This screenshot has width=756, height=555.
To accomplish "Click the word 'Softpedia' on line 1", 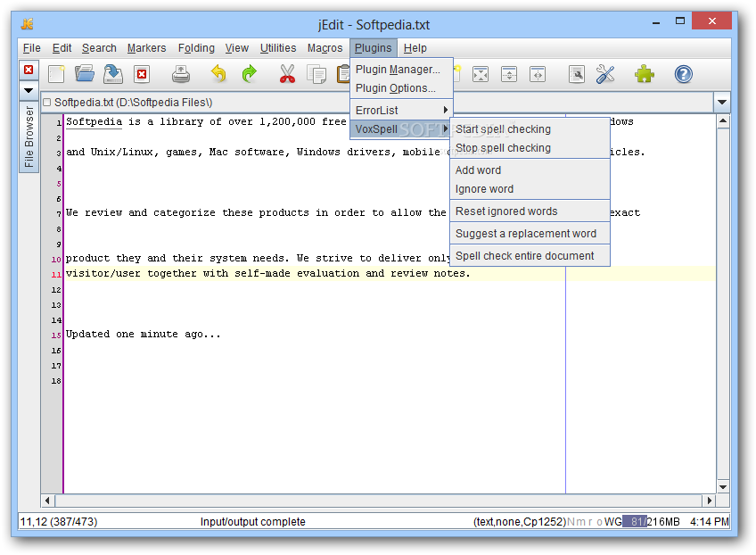I will [94, 121].
